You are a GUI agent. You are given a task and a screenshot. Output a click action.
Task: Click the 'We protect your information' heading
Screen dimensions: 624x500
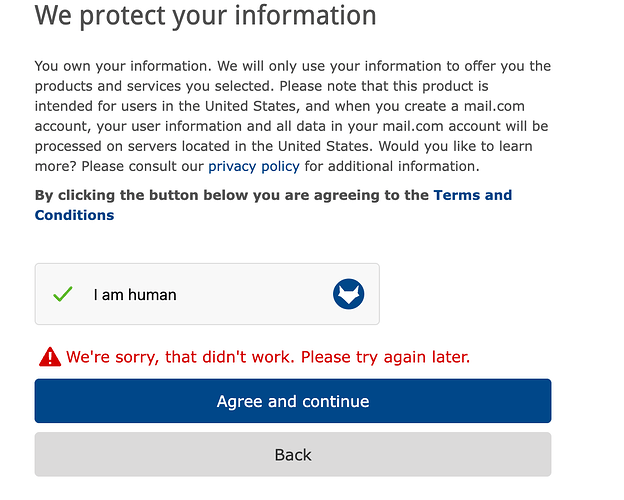[x=205, y=16]
